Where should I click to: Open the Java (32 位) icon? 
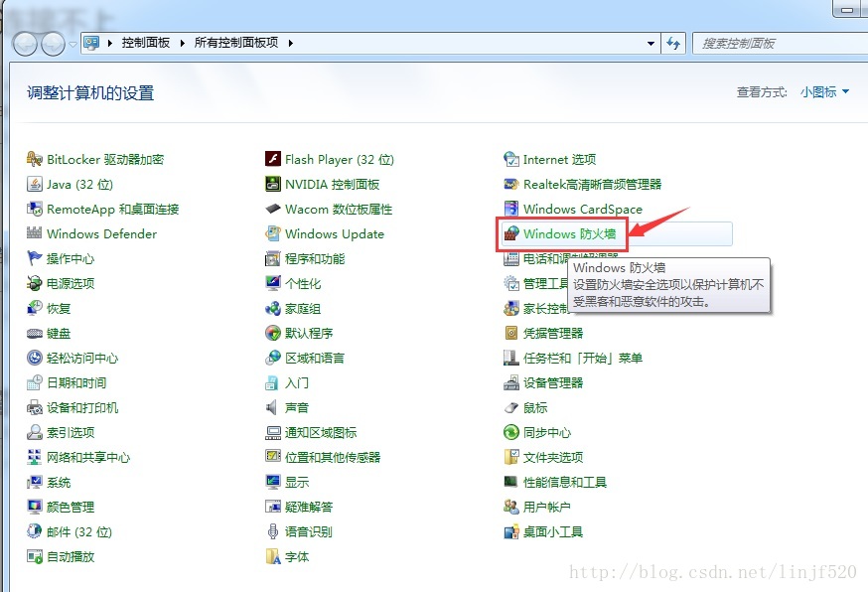(x=35, y=184)
